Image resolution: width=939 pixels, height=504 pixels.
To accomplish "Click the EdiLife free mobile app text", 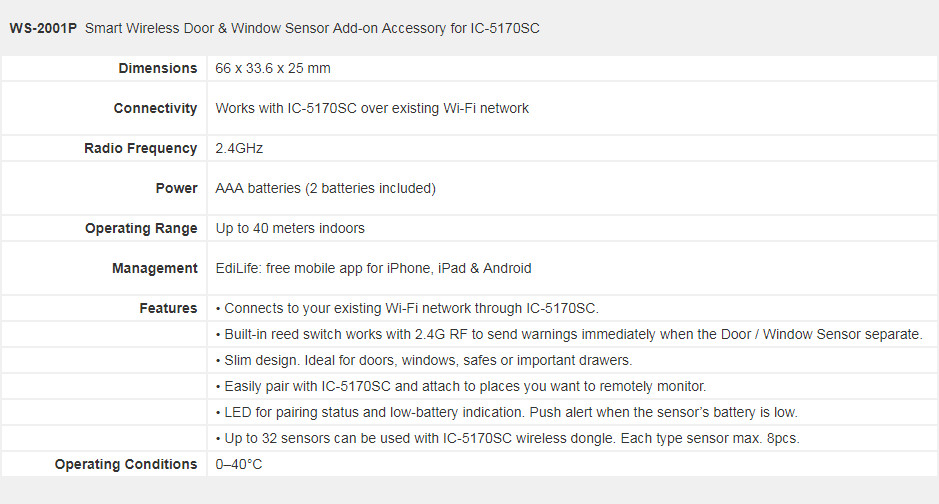I will point(373,268).
